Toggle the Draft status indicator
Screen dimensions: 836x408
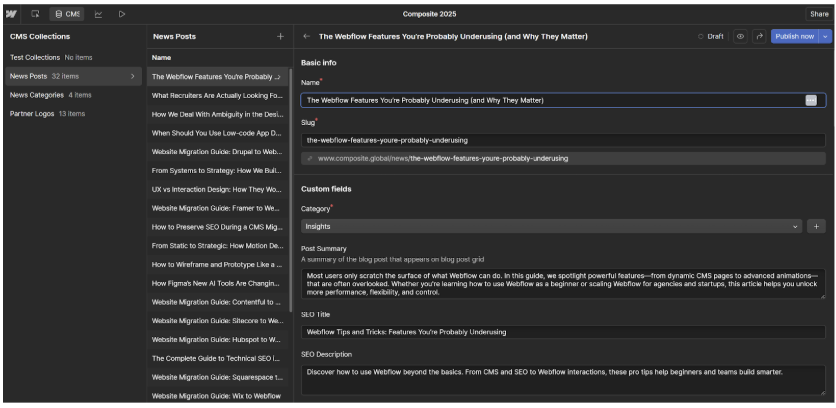coord(710,36)
